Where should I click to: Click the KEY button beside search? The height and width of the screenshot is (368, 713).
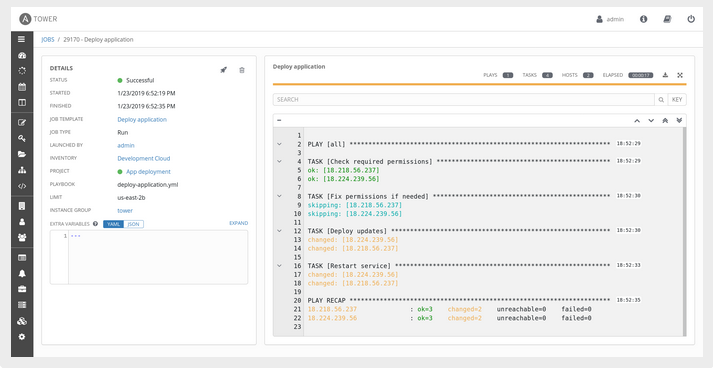coord(677,100)
